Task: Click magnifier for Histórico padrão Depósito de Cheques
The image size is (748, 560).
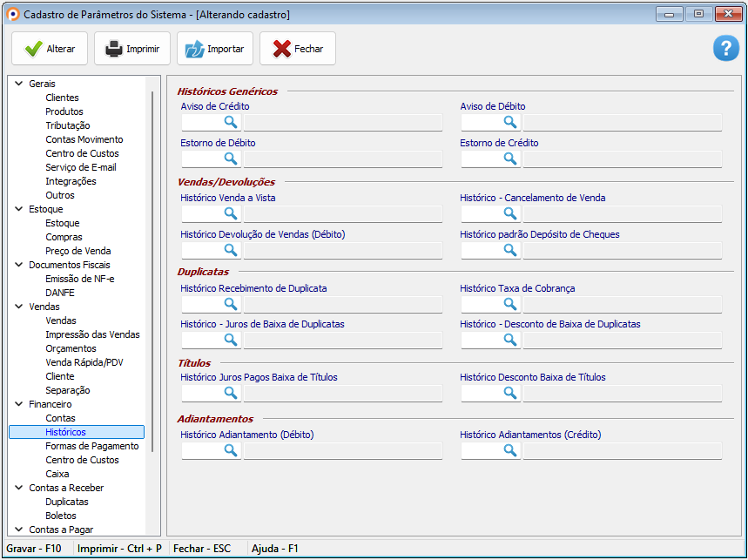Action: (510, 250)
